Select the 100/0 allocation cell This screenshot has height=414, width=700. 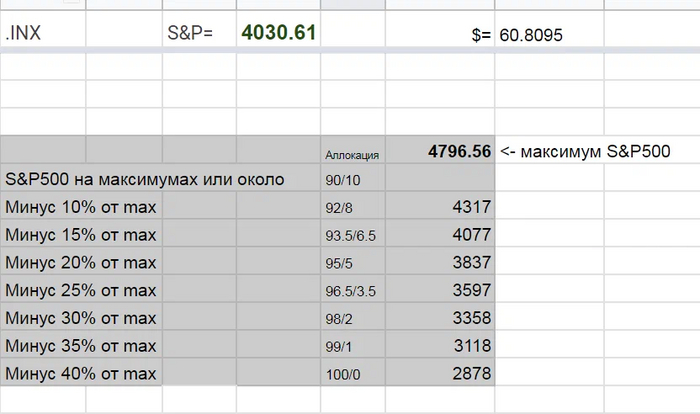(x=352, y=374)
